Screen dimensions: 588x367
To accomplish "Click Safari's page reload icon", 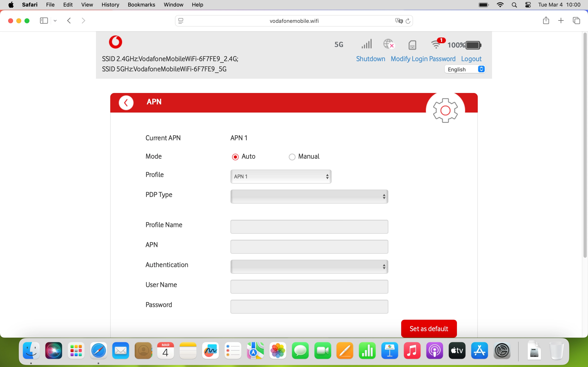I will tap(408, 21).
